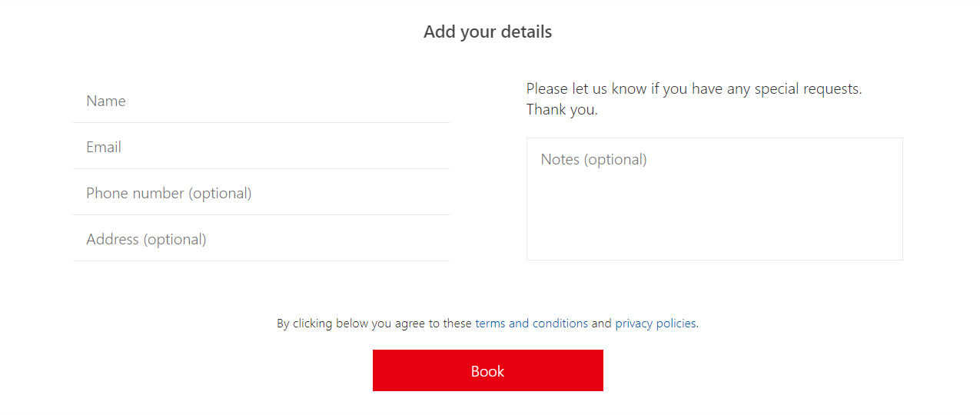The image size is (980, 415).
Task: Click the special requests instruction text
Action: pos(693,89)
